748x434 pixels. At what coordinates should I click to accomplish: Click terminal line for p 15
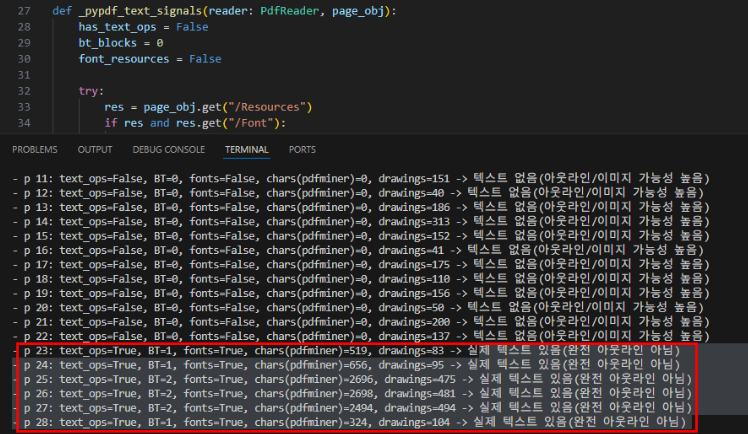361,236
